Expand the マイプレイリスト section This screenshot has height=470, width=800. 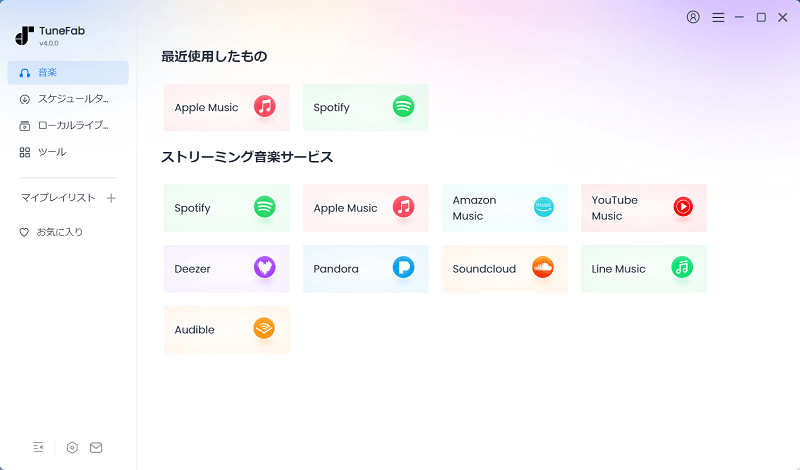(x=58, y=198)
